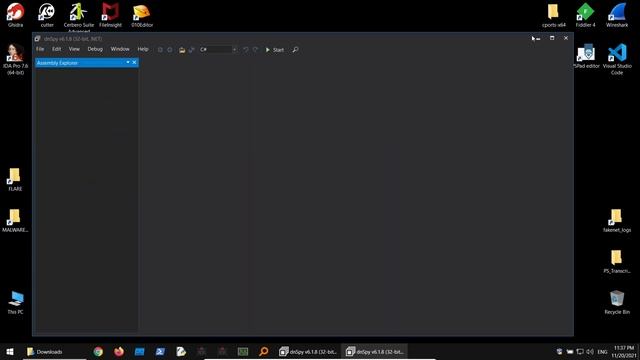Open the Window menu
Viewport: 640px width, 360px height.
point(120,49)
